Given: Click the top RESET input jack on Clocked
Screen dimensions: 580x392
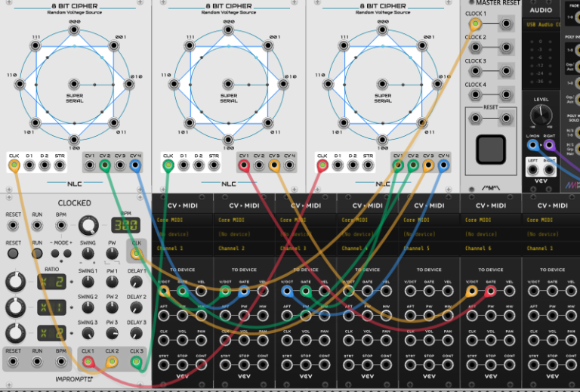Looking at the screenshot, I should tap(13, 225).
